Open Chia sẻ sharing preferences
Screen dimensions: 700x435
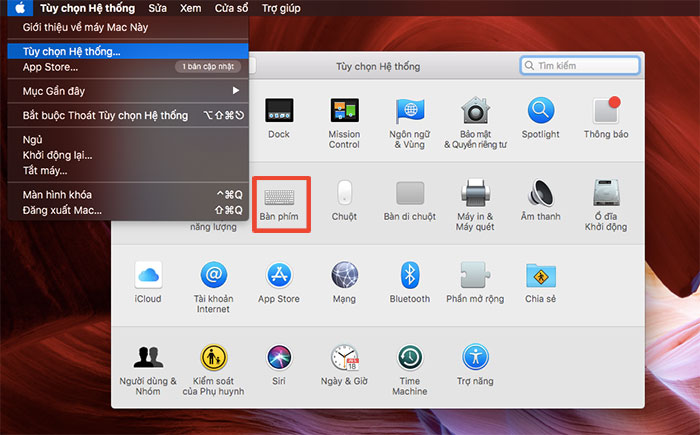coord(541,282)
